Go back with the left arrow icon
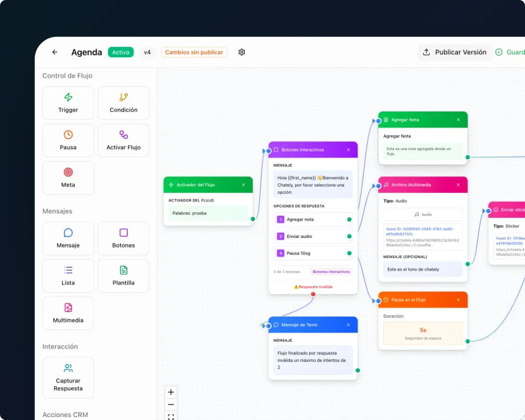Image resolution: width=525 pixels, height=420 pixels. [55, 52]
